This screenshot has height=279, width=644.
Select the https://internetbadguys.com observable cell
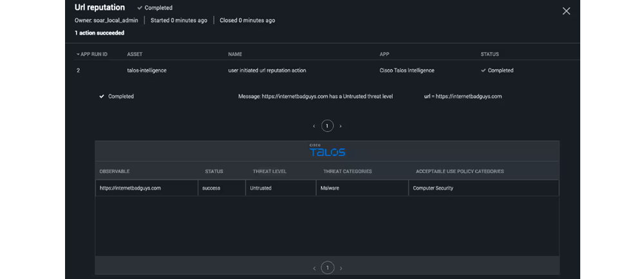click(147, 188)
